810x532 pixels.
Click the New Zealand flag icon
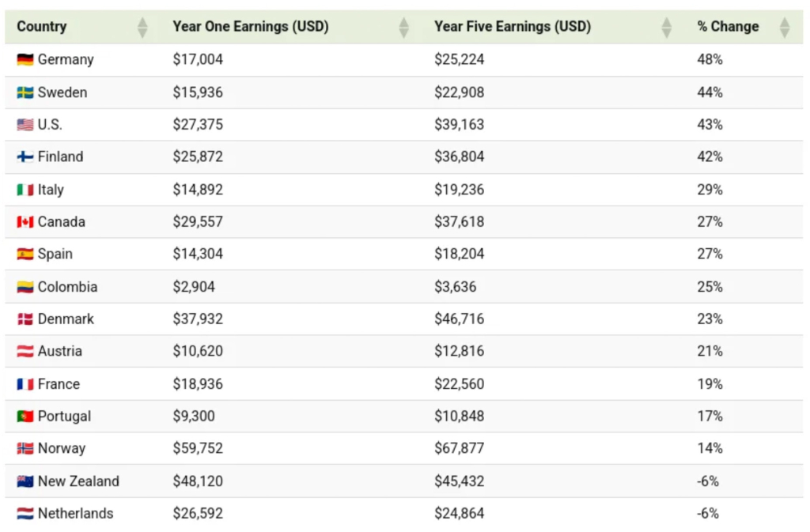[25, 481]
